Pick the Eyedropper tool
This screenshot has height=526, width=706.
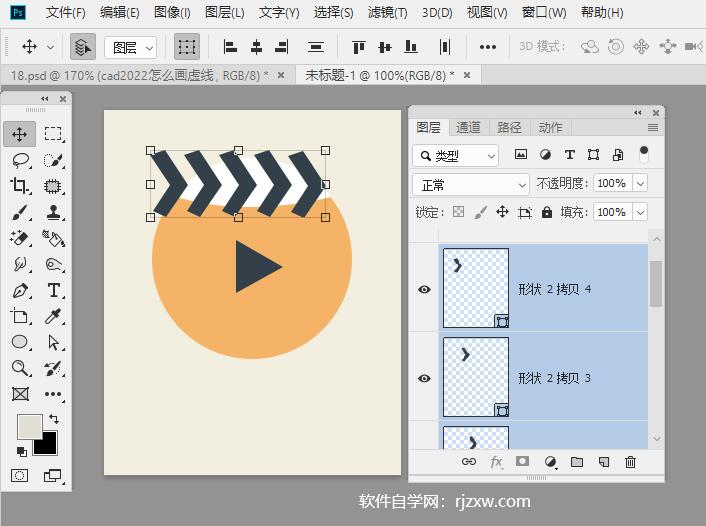[53, 317]
